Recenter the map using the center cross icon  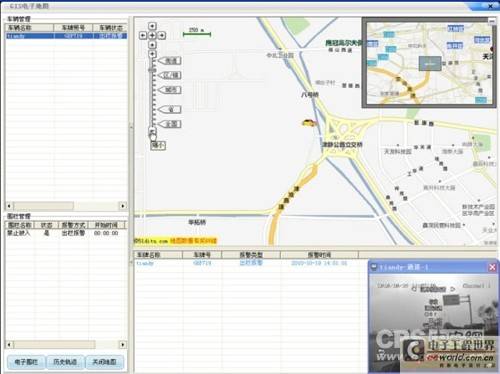tap(152, 35)
